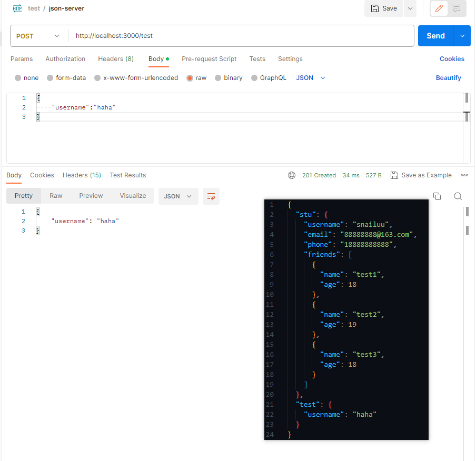Select the Raw response view

tap(56, 196)
